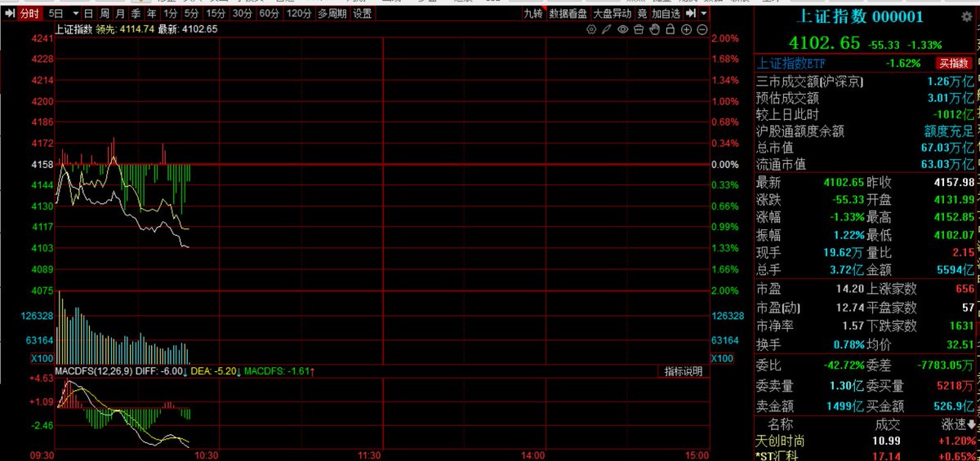Open the dropdown arrow beside 5日
Image resolution: width=980 pixels, height=461 pixels.
[75, 13]
